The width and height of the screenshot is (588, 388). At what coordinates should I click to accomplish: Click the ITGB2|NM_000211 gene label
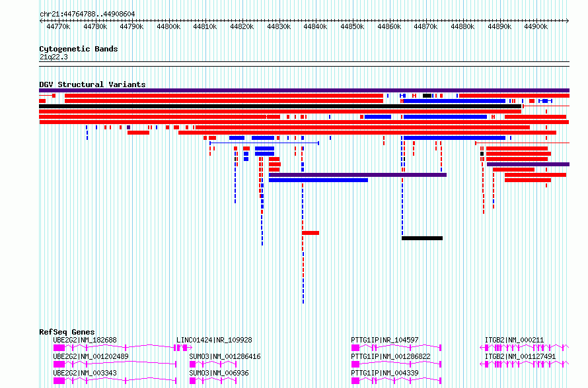(514, 340)
